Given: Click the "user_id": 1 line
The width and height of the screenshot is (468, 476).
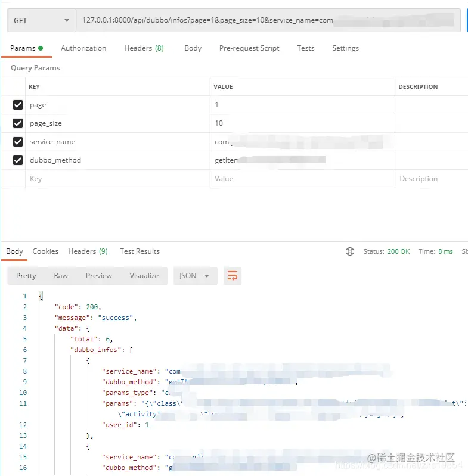Looking at the screenshot, I should point(125,425).
